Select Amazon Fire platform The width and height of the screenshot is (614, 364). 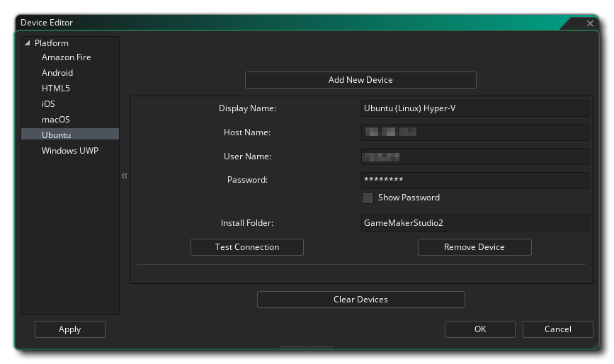(66, 57)
